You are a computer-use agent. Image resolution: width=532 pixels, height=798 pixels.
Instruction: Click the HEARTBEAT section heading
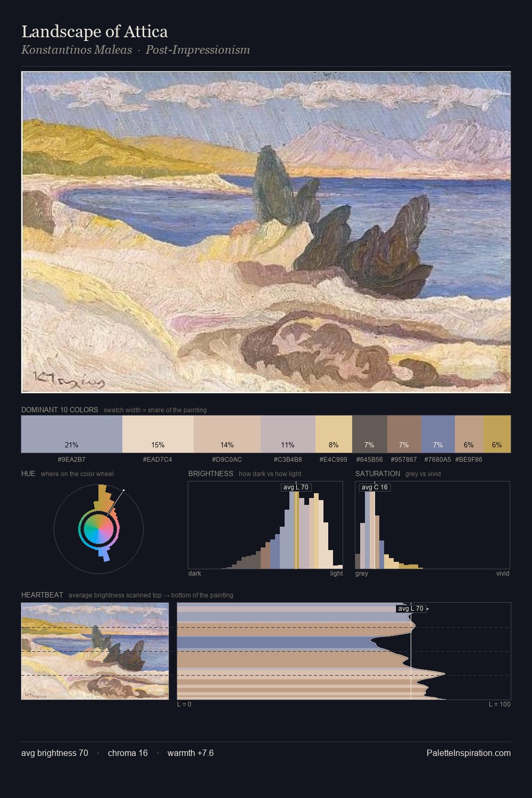tap(42, 595)
